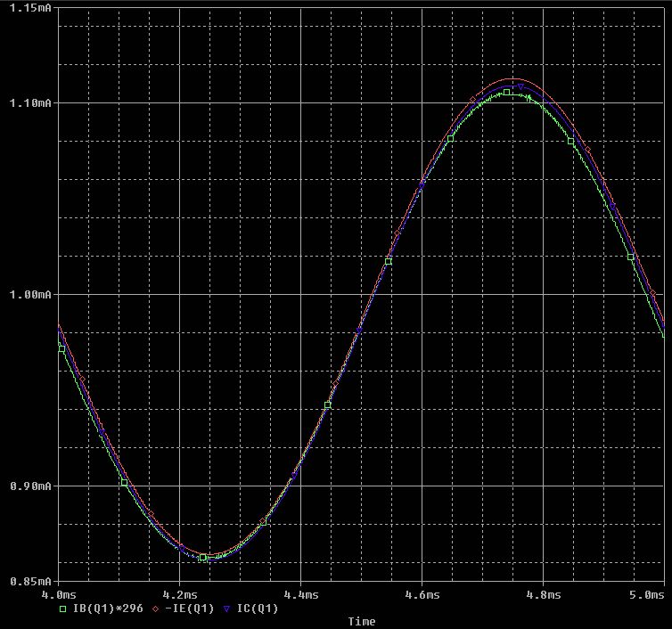Image resolution: width=672 pixels, height=629 pixels.
Task: Click the 0.85mA y-axis label
Action: tap(30, 582)
